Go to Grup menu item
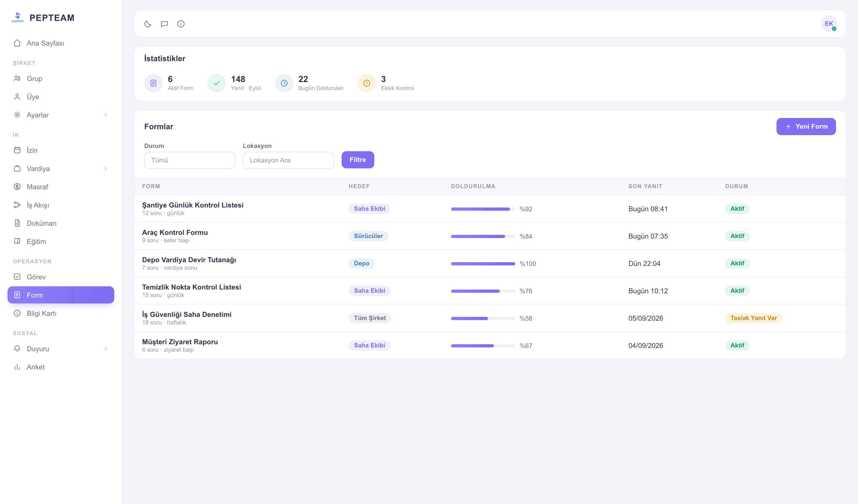 click(x=61, y=78)
